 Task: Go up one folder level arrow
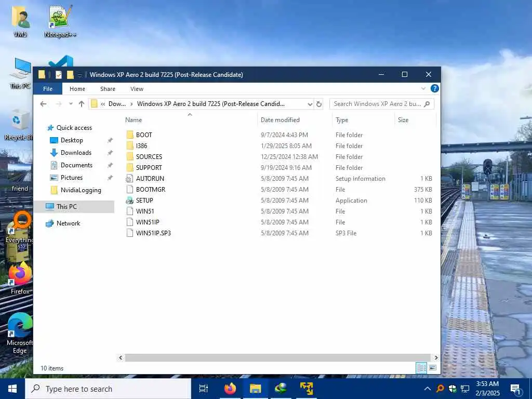(x=82, y=104)
